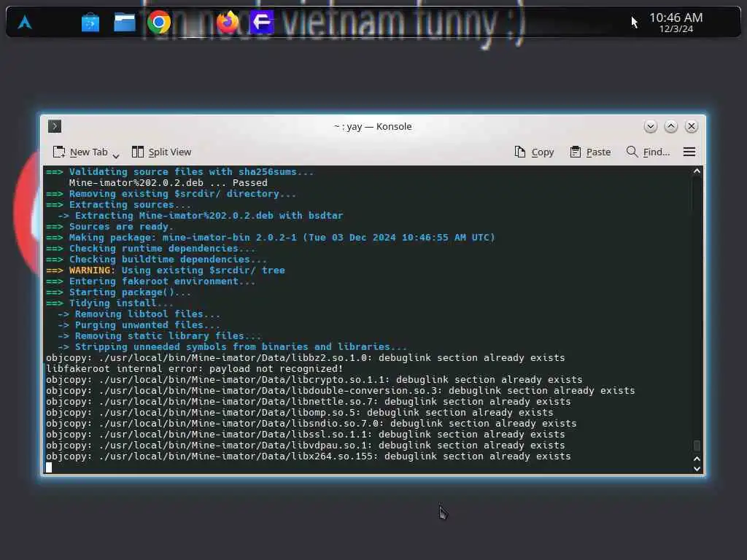Click the terminal cursor block at the prompt
Viewport: 747px width, 560px height.
(x=49, y=467)
